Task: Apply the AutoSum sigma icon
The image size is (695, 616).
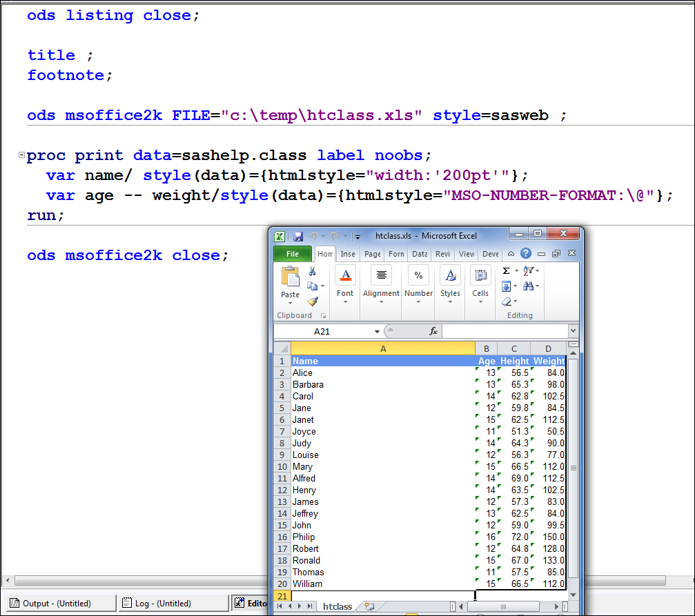Action: tap(506, 271)
